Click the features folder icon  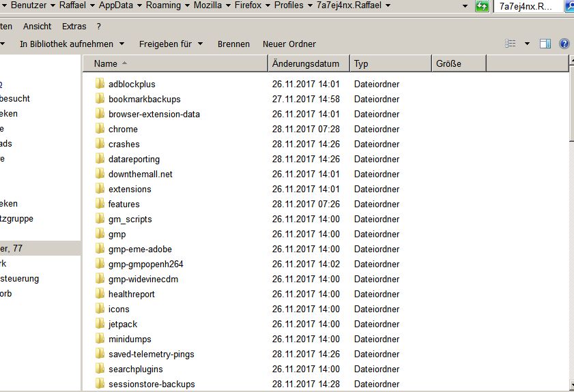100,204
